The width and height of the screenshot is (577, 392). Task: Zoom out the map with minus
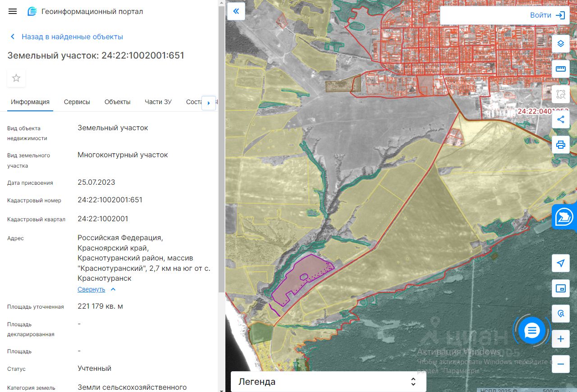click(x=561, y=364)
